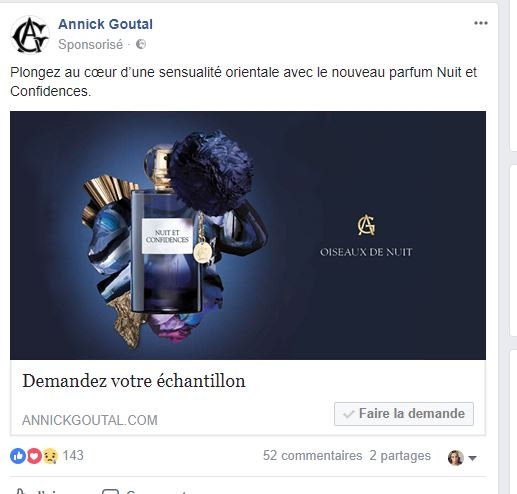Click the public globe audience icon
The height and width of the screenshot is (494, 517).
141,44
